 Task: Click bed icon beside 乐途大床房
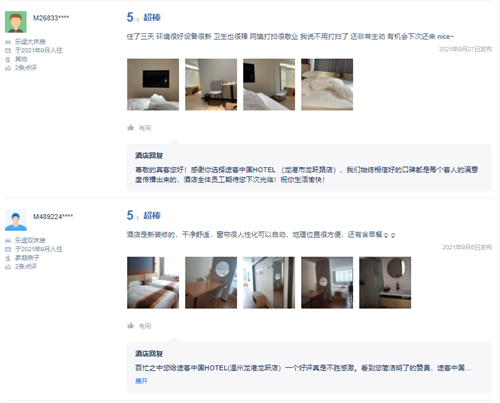8,42
